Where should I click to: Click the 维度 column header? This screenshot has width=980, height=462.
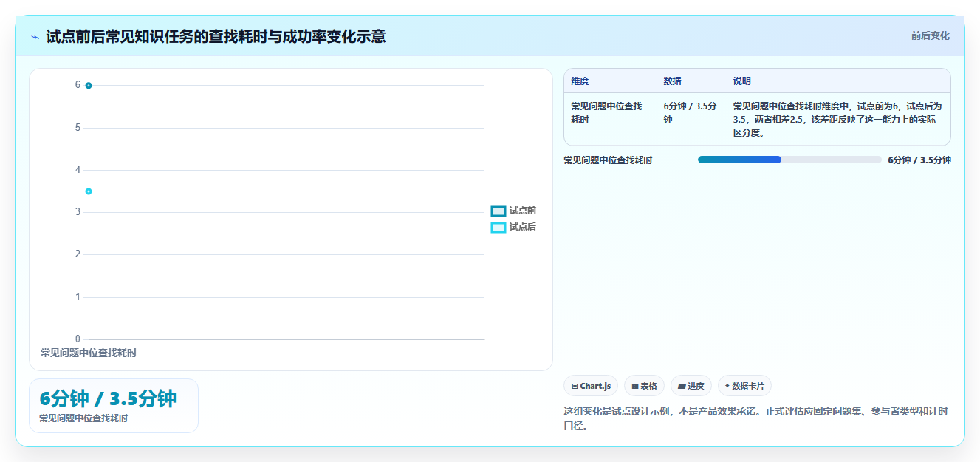coord(580,81)
